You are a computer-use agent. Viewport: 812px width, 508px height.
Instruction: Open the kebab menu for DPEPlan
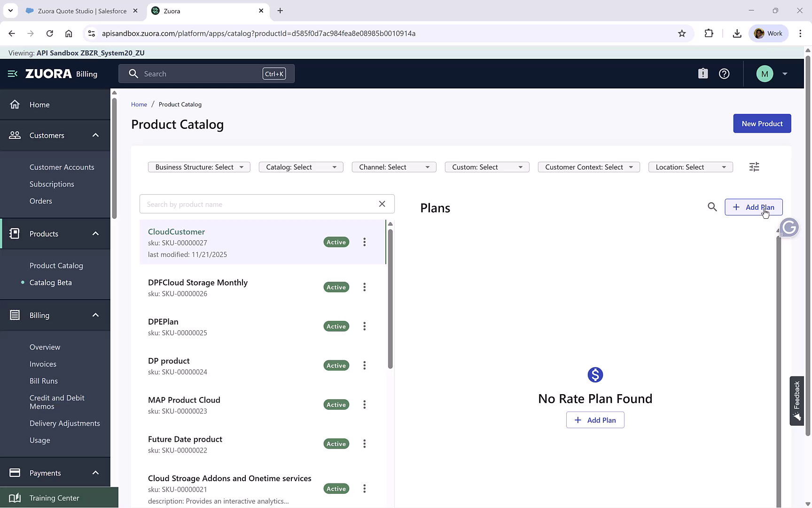tap(365, 326)
